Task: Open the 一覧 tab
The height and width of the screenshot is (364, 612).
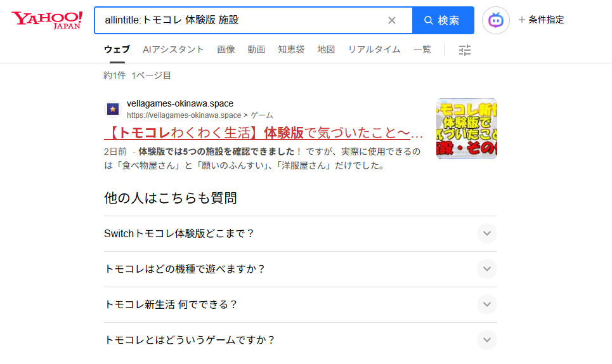Action: [422, 49]
